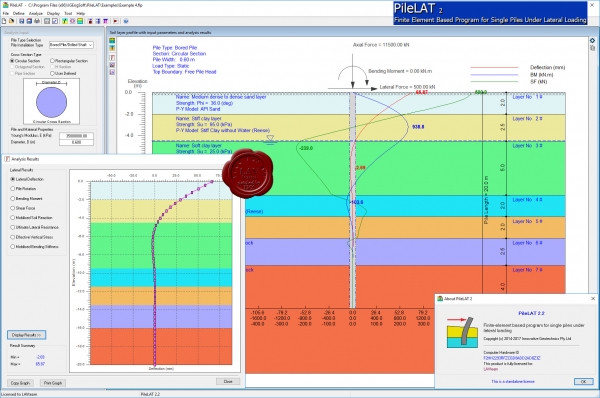Click the second soil-and-pile icon in side strip
The image size is (600, 398).
[112, 48]
